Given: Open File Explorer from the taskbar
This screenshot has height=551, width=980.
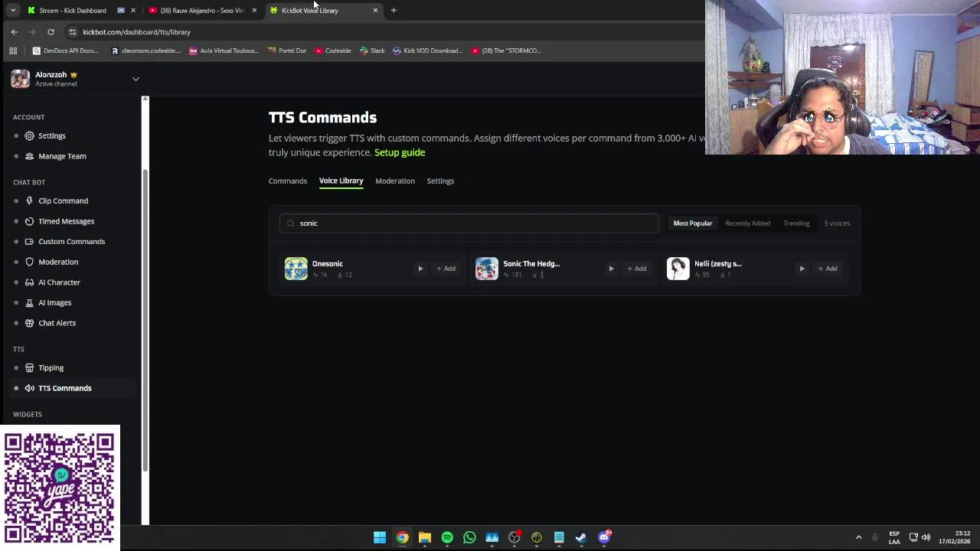Looking at the screenshot, I should [425, 537].
